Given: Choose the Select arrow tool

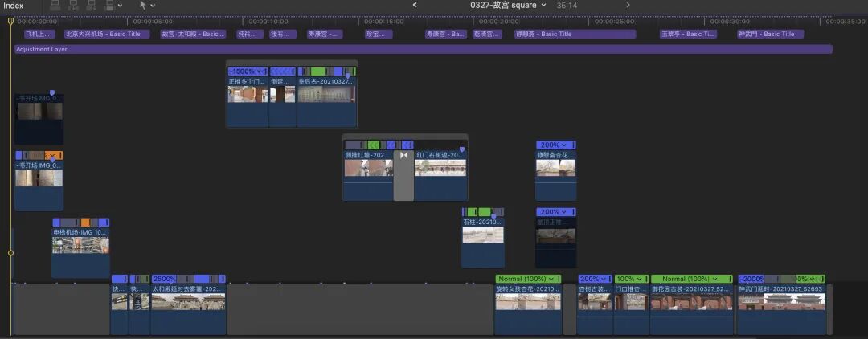Looking at the screenshot, I should pos(143,5).
